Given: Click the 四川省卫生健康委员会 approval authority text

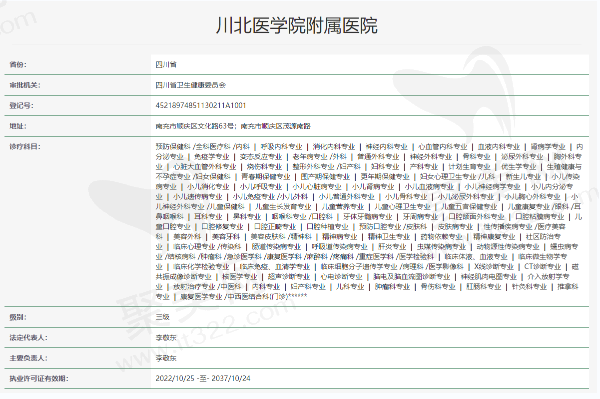Looking at the screenshot, I should coord(191,85).
